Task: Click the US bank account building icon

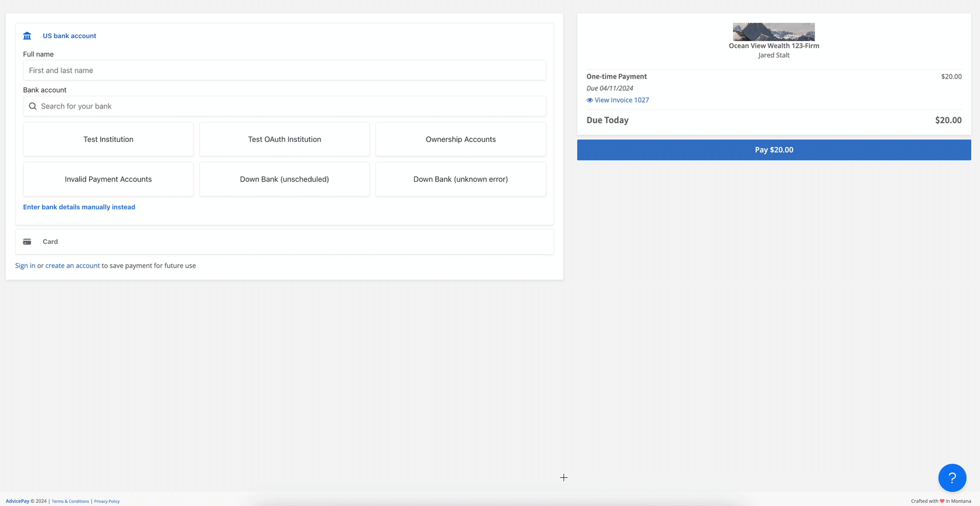Action: tap(27, 36)
